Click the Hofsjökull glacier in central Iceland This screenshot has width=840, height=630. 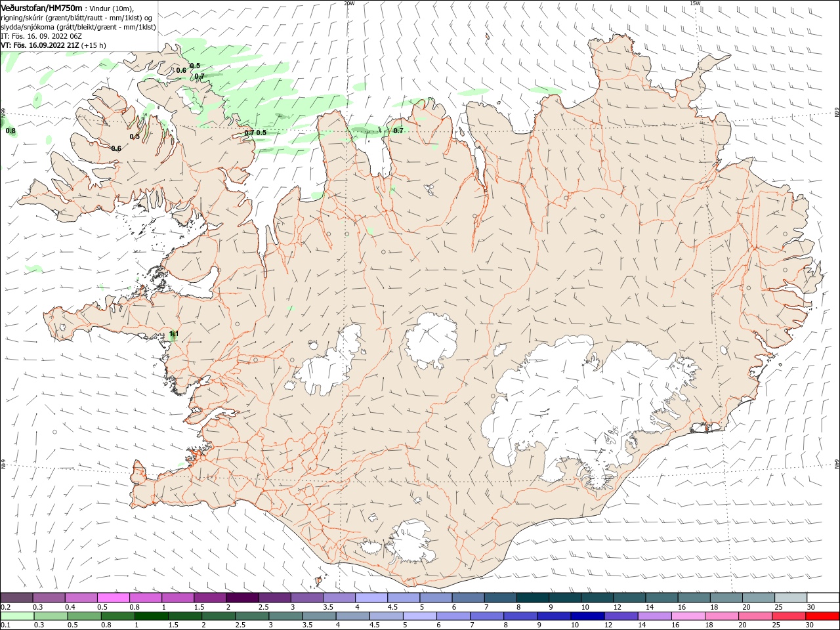pos(431,339)
